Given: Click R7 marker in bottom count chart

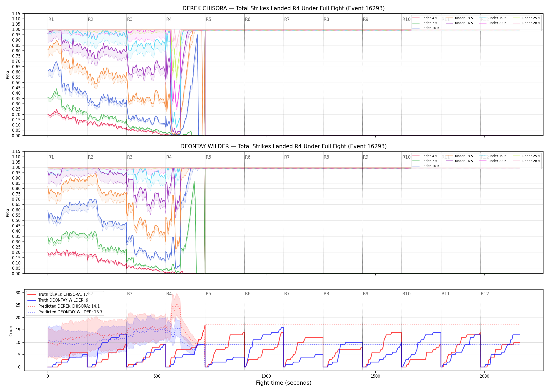Looking at the screenshot, I should pyautogui.click(x=287, y=294).
